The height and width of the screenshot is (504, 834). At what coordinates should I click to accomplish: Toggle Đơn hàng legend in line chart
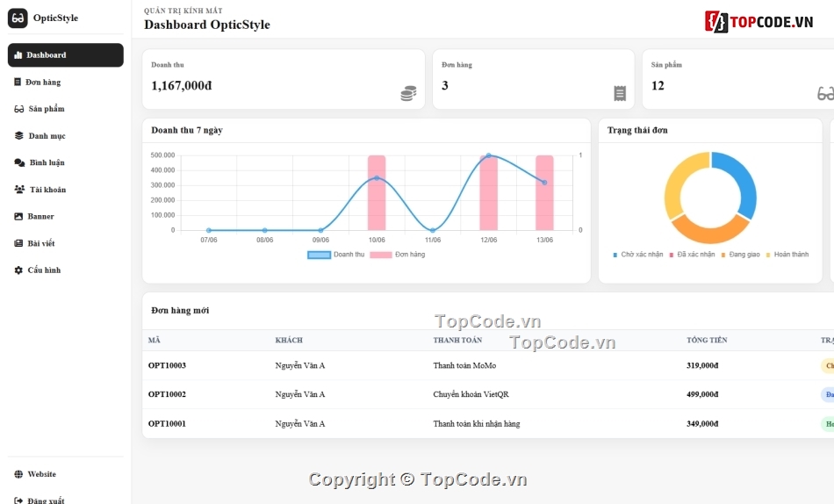click(398, 255)
